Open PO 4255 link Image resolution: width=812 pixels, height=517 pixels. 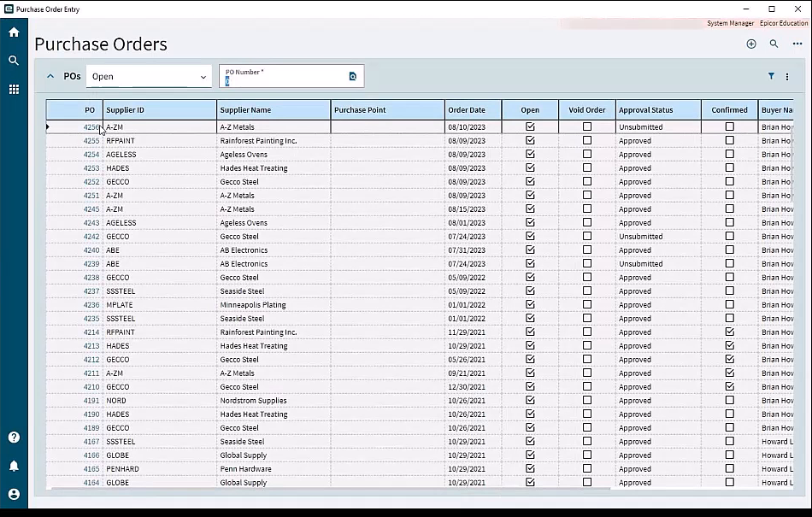click(x=91, y=141)
